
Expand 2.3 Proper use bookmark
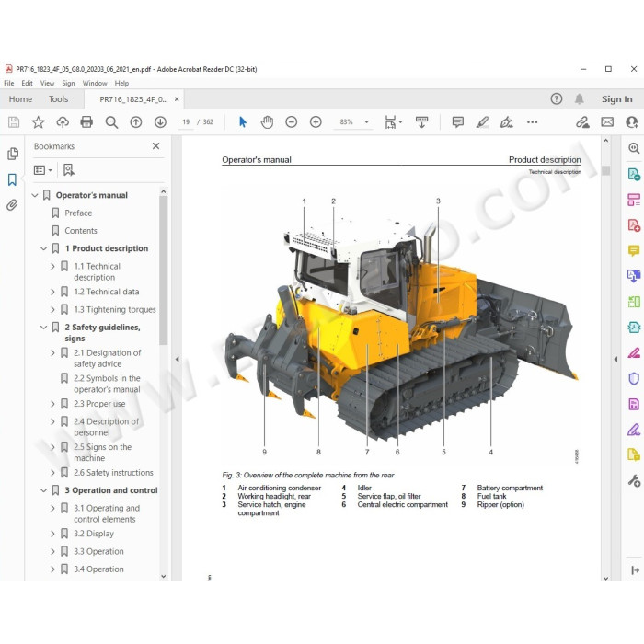coord(52,404)
